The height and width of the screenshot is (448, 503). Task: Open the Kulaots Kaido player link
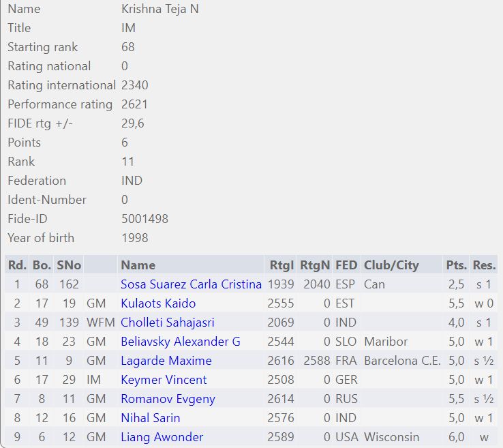(158, 303)
